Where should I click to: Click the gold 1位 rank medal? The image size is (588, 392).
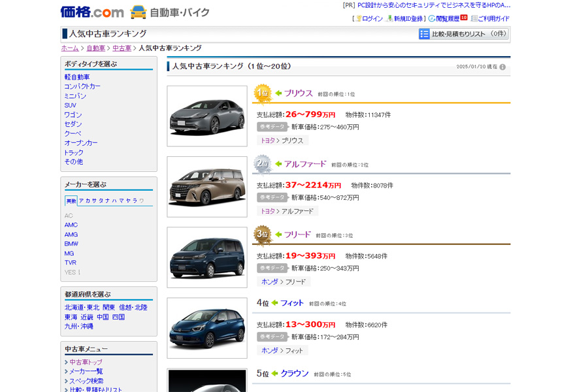[263, 93]
